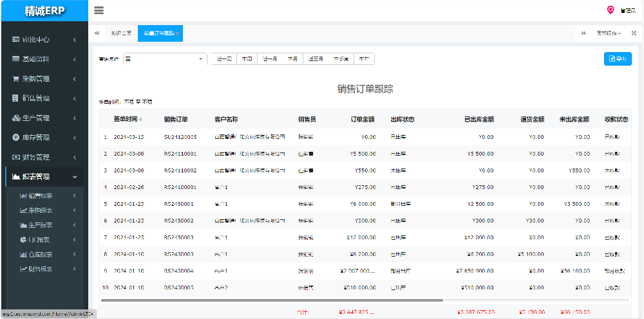Click the pink location pin icon
This screenshot has width=644, height=319.
[611, 10]
